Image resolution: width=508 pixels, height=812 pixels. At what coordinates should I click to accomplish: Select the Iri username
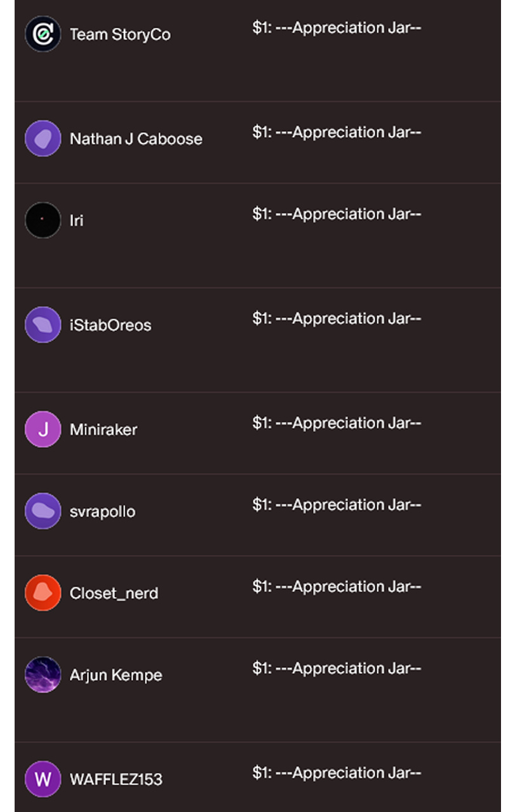pos(76,221)
